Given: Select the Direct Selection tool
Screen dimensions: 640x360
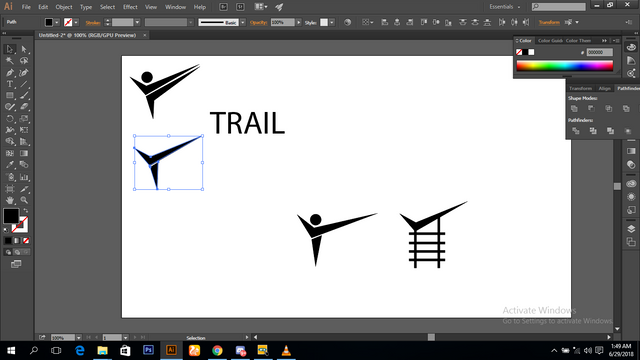Looking at the screenshot, I should (24, 49).
